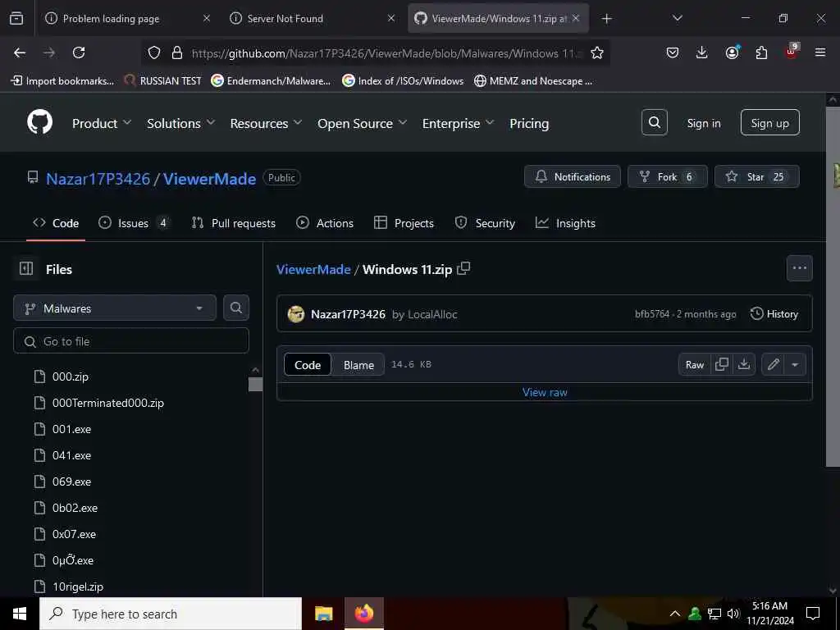The height and width of the screenshot is (630, 840).
Task: Open the Insights tab
Action: pos(565,223)
